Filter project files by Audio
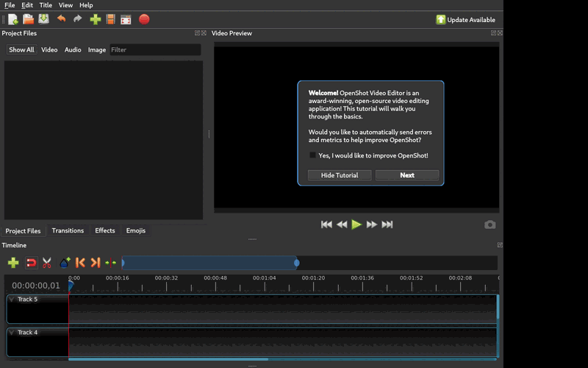 73,49
